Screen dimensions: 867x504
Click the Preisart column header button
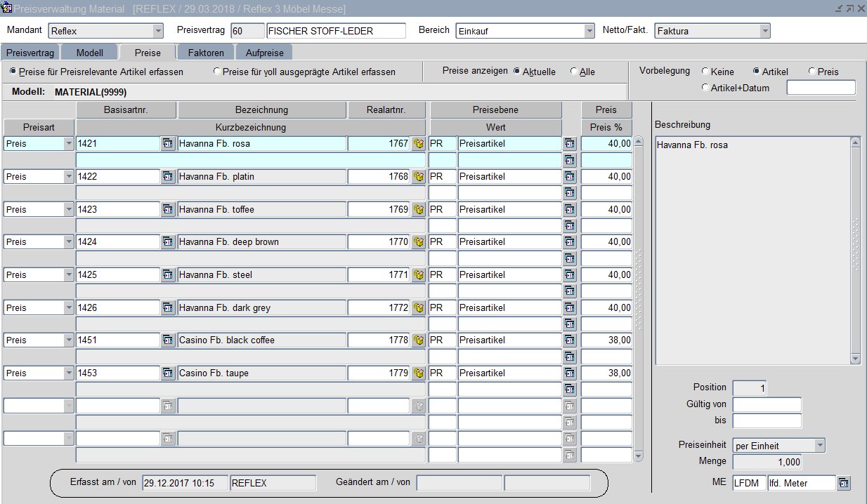[39, 128]
